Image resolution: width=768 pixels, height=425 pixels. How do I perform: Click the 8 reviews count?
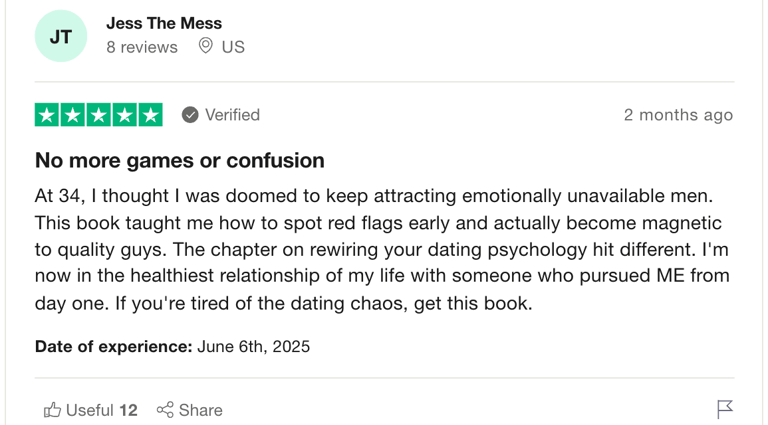point(142,47)
